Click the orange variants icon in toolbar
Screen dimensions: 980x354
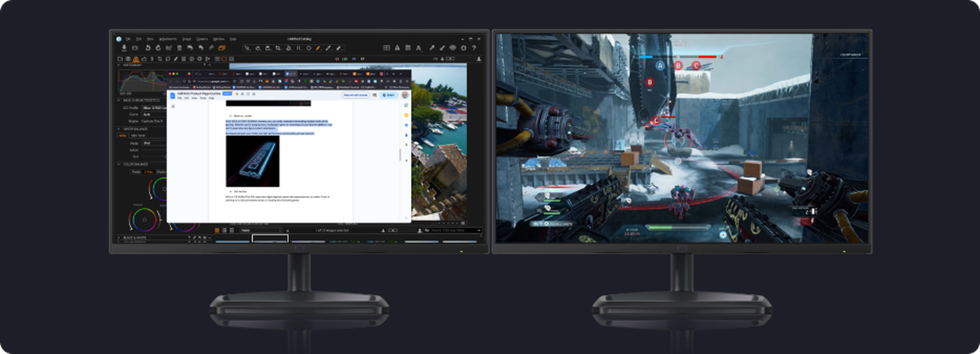(222, 48)
